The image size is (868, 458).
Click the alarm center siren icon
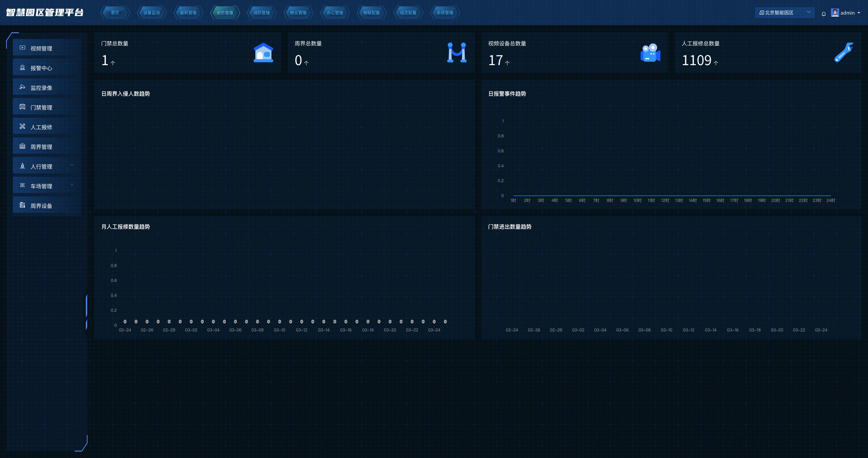pyautogui.click(x=22, y=68)
